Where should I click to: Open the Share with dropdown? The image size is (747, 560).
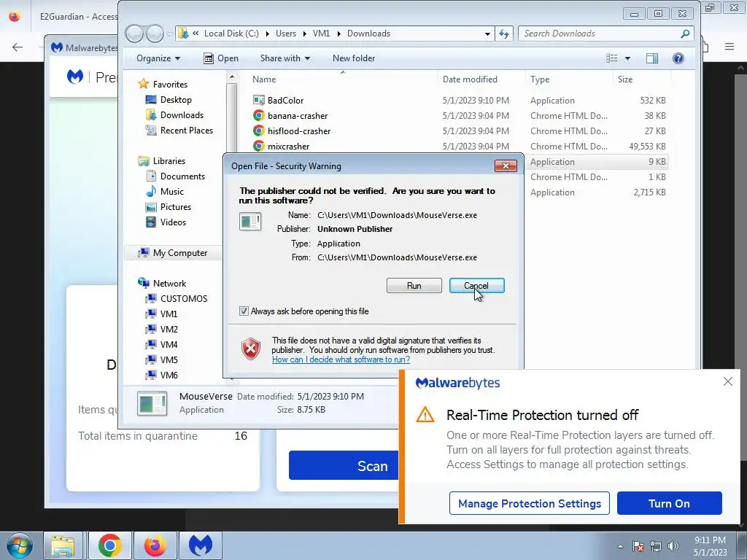[x=285, y=58]
